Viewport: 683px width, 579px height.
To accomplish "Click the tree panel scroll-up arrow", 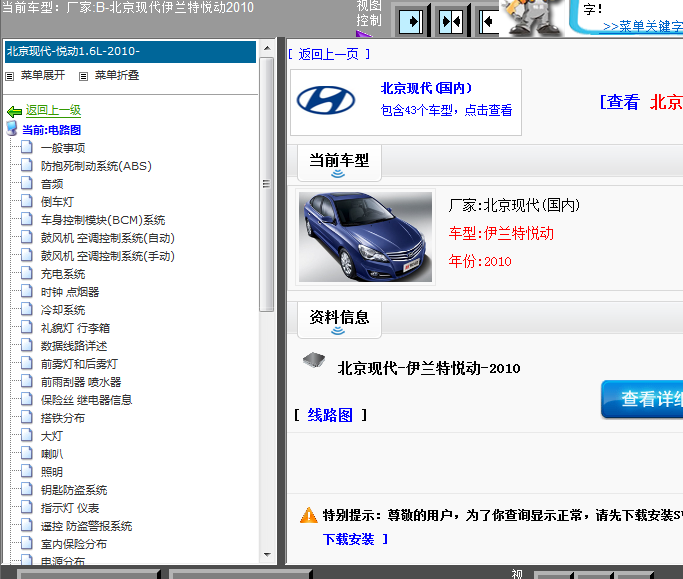I will pos(267,48).
